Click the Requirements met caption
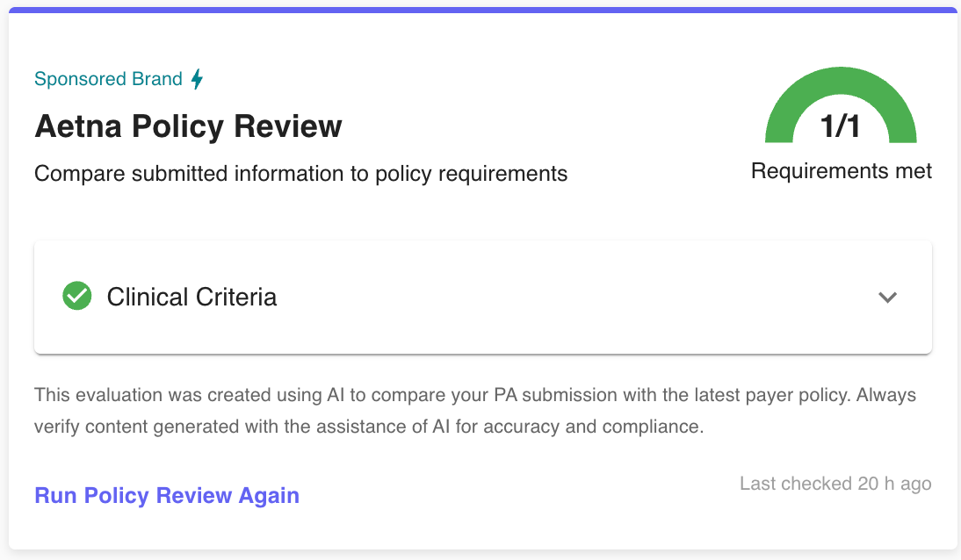The height and width of the screenshot is (560, 961). point(842,171)
